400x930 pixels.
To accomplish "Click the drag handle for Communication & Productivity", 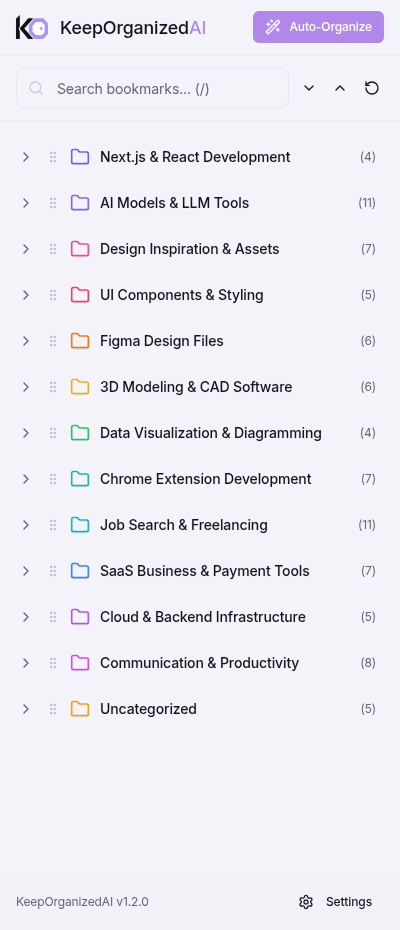I will pyautogui.click(x=53, y=663).
